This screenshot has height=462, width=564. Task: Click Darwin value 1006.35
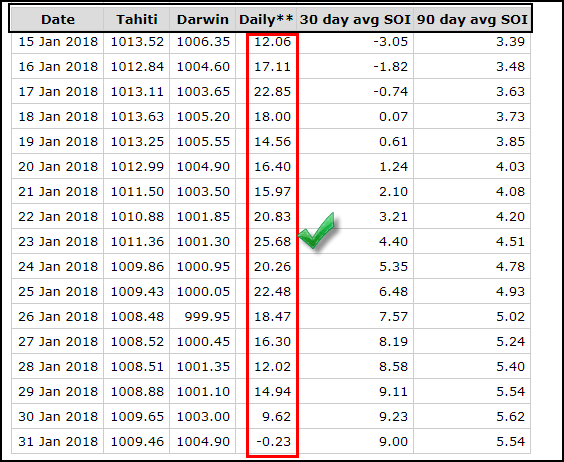coord(203,42)
